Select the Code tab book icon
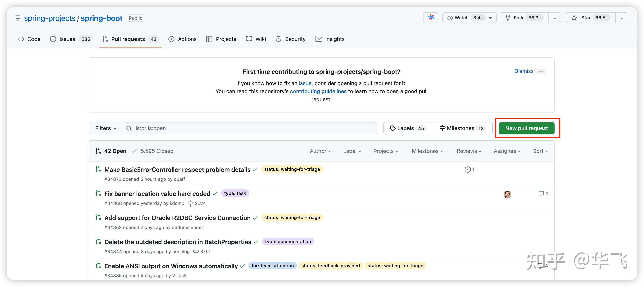Image resolution: width=644 pixels, height=287 pixels. coord(21,39)
